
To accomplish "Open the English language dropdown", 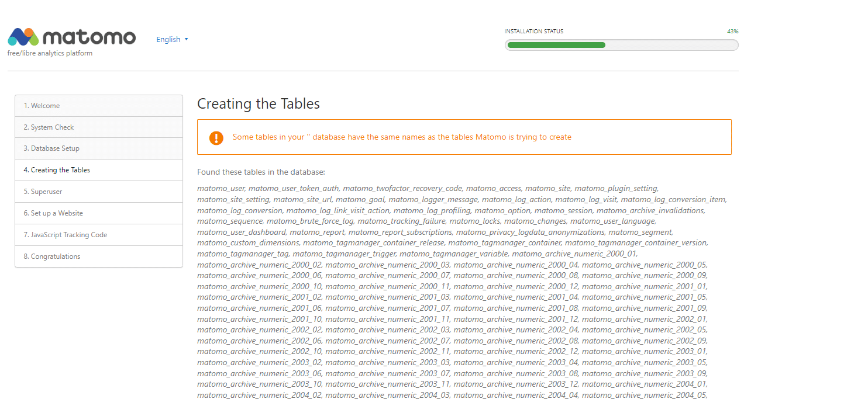I will pyautogui.click(x=168, y=40).
